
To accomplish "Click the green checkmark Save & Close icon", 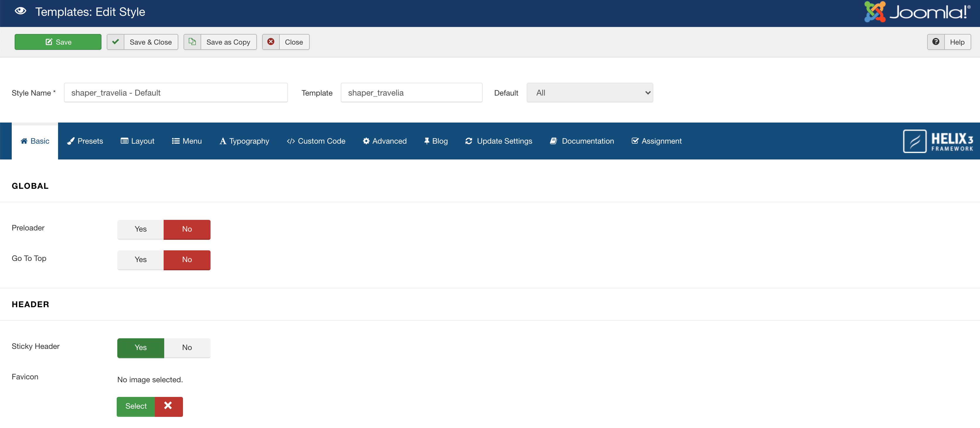I will click(116, 42).
